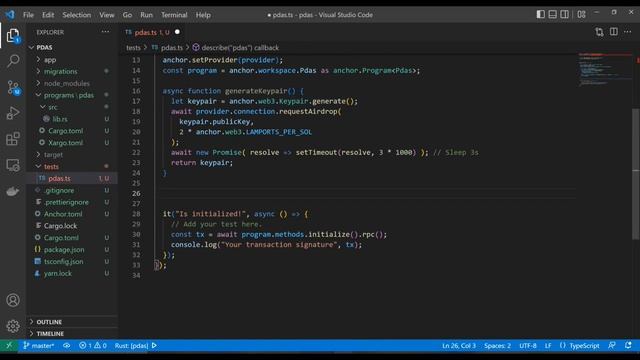
Task: Open remote window indicator in status bar
Action: tap(9, 345)
